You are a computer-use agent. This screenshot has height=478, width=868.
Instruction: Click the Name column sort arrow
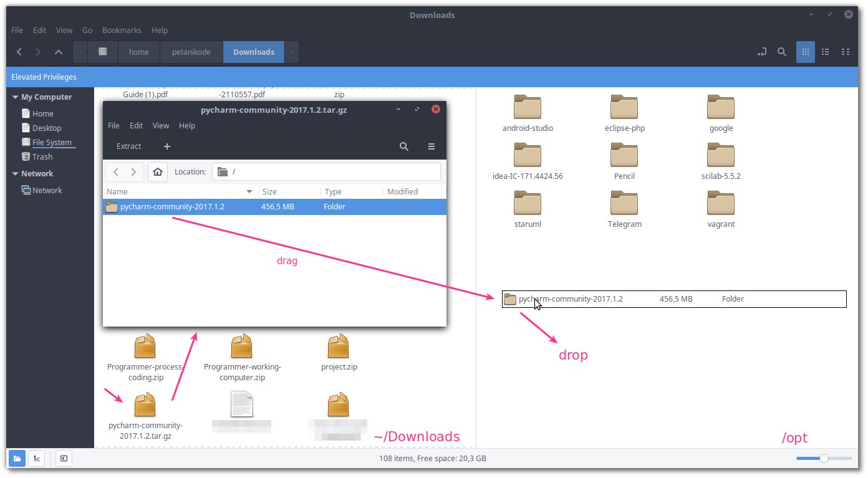click(249, 191)
